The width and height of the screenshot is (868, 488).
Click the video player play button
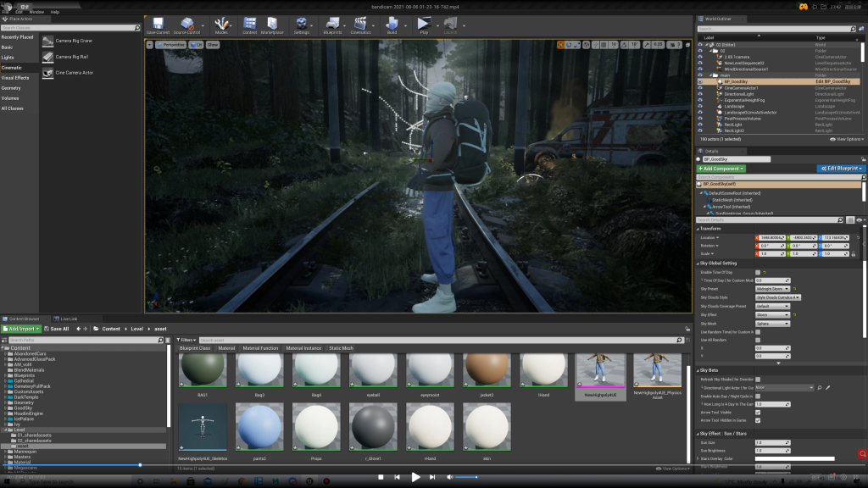click(x=415, y=477)
